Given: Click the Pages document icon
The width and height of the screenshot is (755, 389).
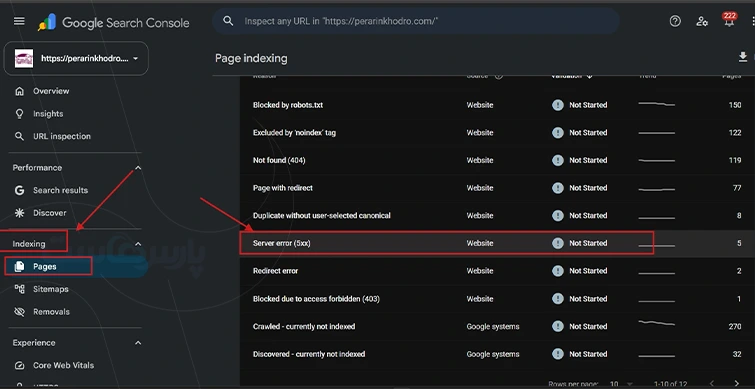Looking at the screenshot, I should 19,266.
